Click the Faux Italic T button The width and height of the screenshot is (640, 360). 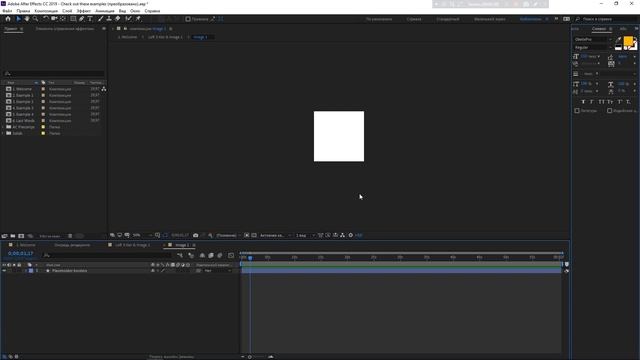[x=592, y=102]
